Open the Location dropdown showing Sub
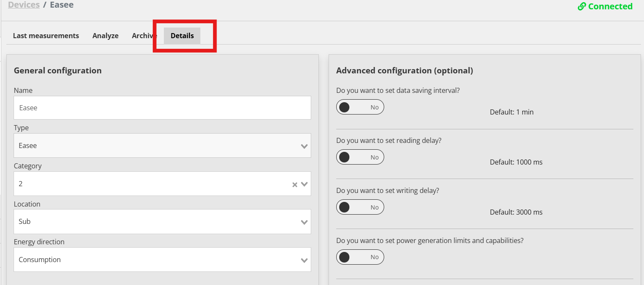The height and width of the screenshot is (285, 644). click(x=162, y=221)
